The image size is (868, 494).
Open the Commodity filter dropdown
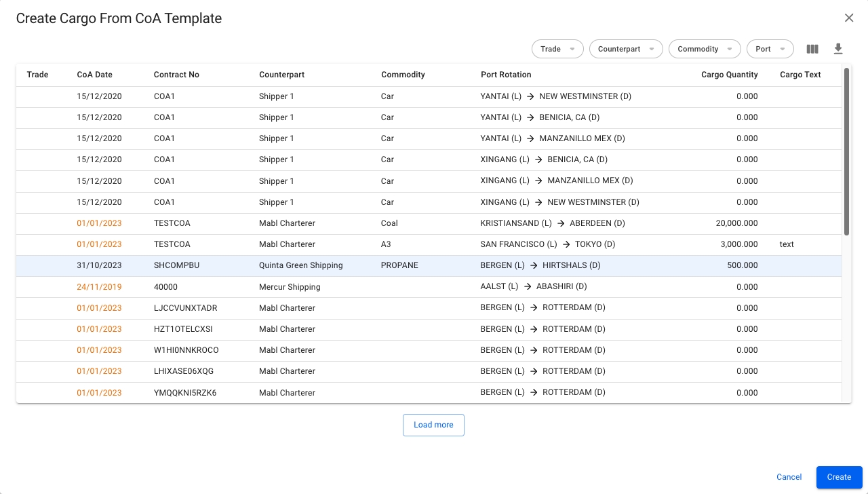[x=704, y=49]
